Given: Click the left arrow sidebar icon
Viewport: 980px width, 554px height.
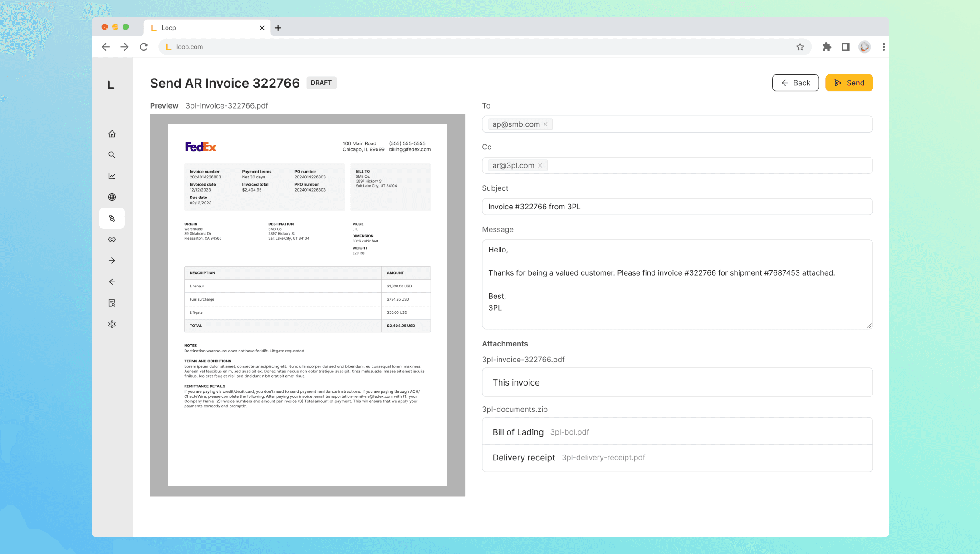Looking at the screenshot, I should pyautogui.click(x=112, y=282).
